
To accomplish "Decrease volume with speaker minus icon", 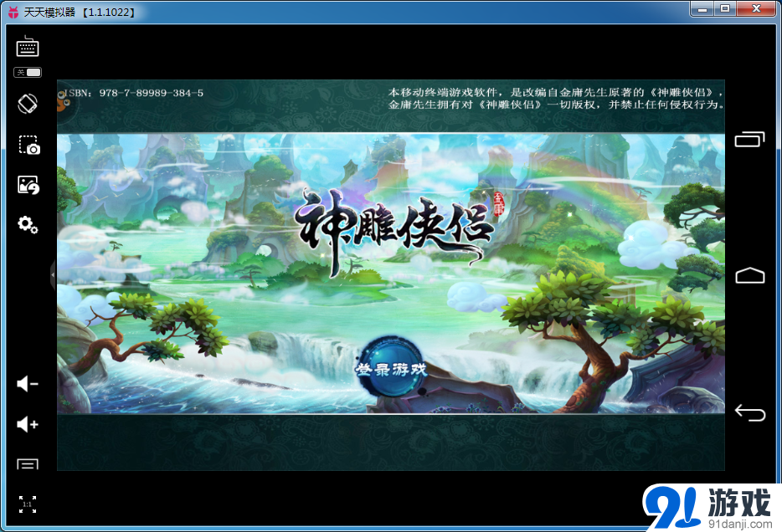I will (28, 384).
